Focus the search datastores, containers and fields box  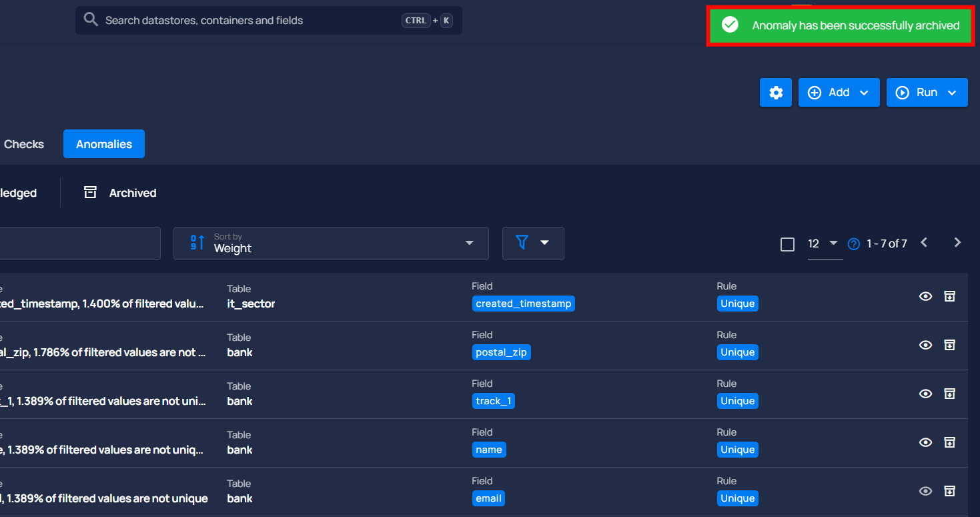(269, 21)
